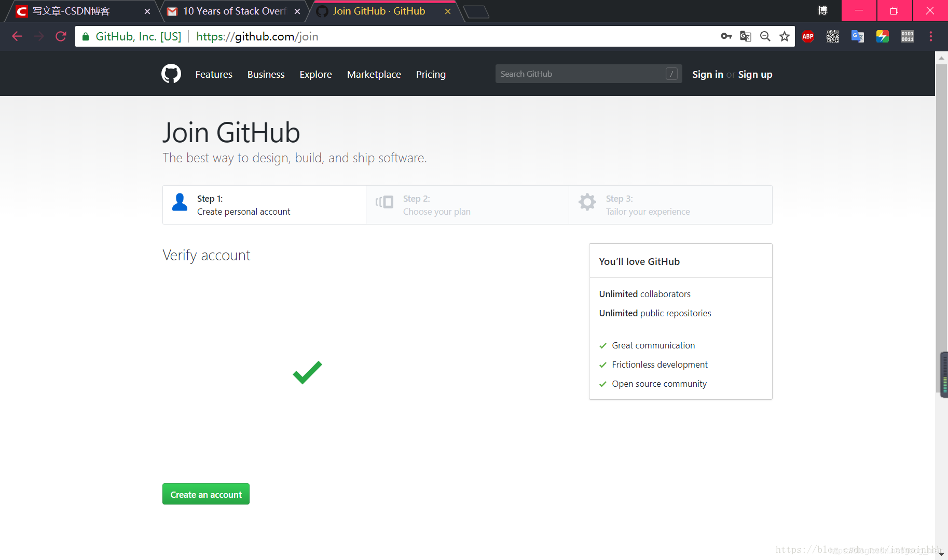The image size is (948, 560).
Task: Click the checkmark beside Open source community
Action: (603, 384)
